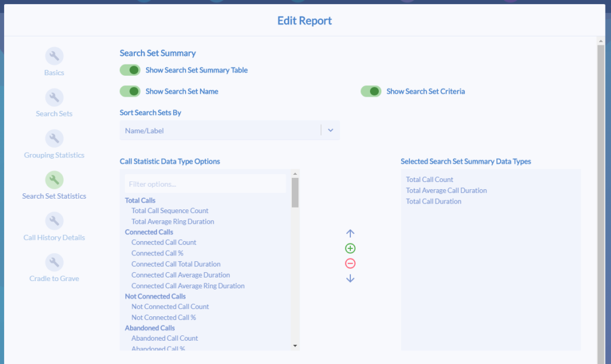Click the Connected Calls group header

tap(149, 232)
